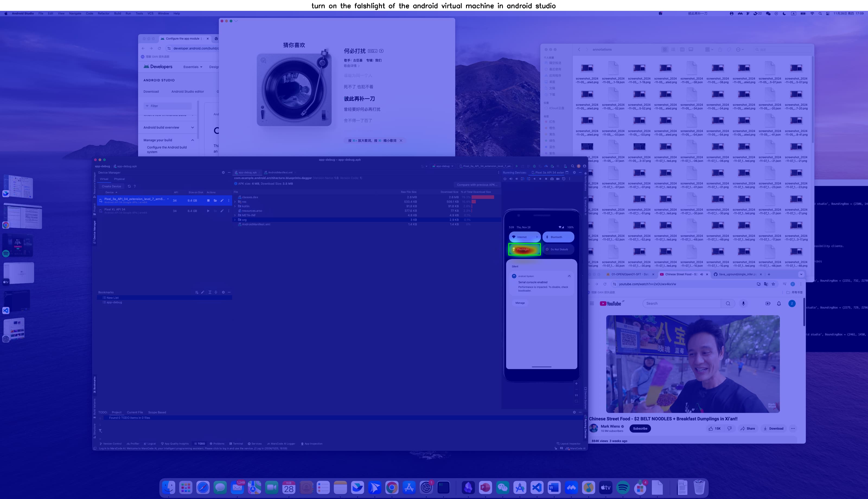
Task: Click the emulator volume up icon
Action: [510, 178]
